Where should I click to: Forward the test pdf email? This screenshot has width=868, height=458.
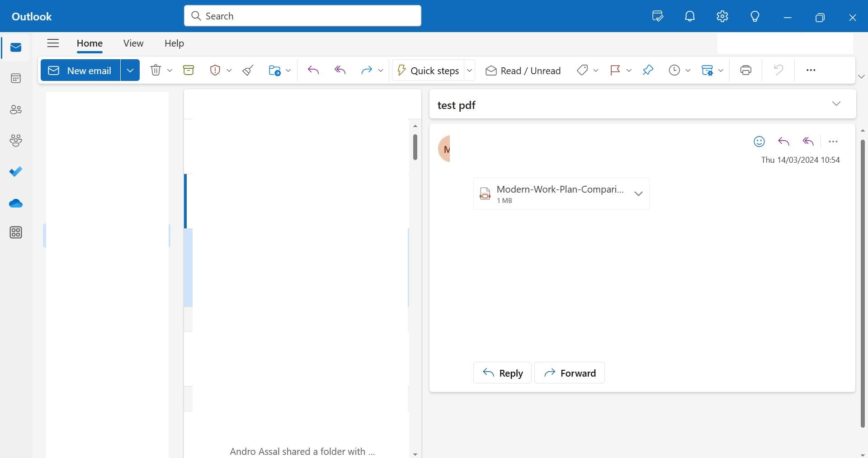[569, 373]
